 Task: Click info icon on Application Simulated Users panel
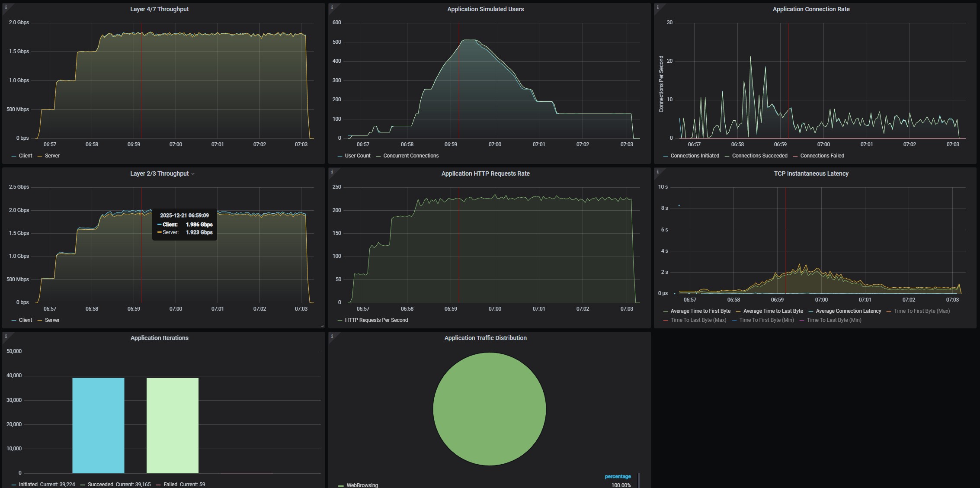(x=332, y=7)
